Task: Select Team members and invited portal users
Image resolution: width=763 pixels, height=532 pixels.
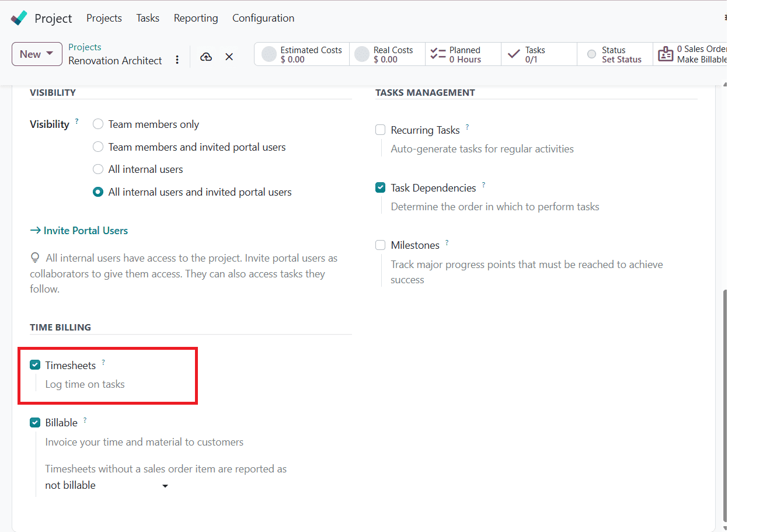Action: [x=98, y=147]
